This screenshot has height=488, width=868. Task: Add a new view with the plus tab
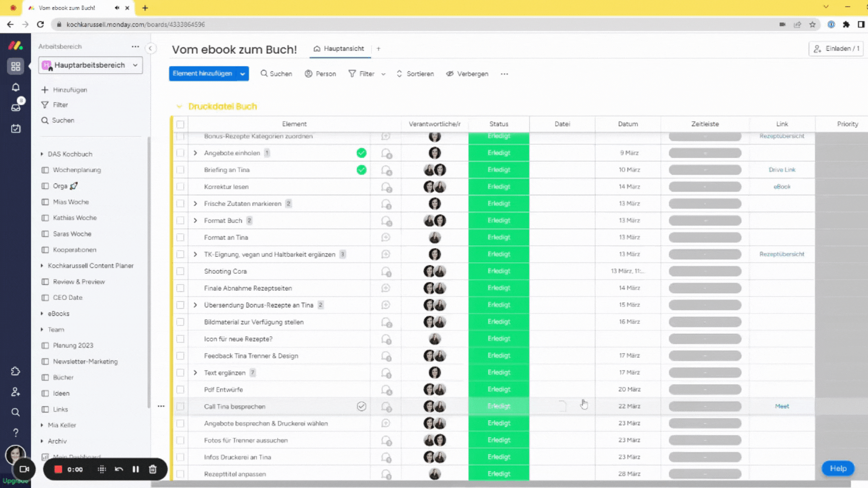pyautogui.click(x=378, y=49)
